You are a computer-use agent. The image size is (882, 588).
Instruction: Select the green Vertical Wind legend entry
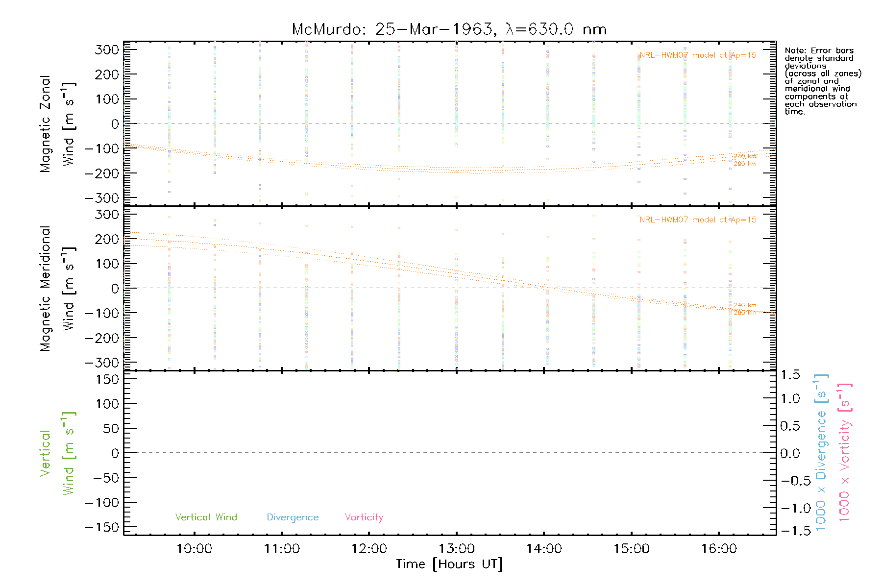point(206,517)
